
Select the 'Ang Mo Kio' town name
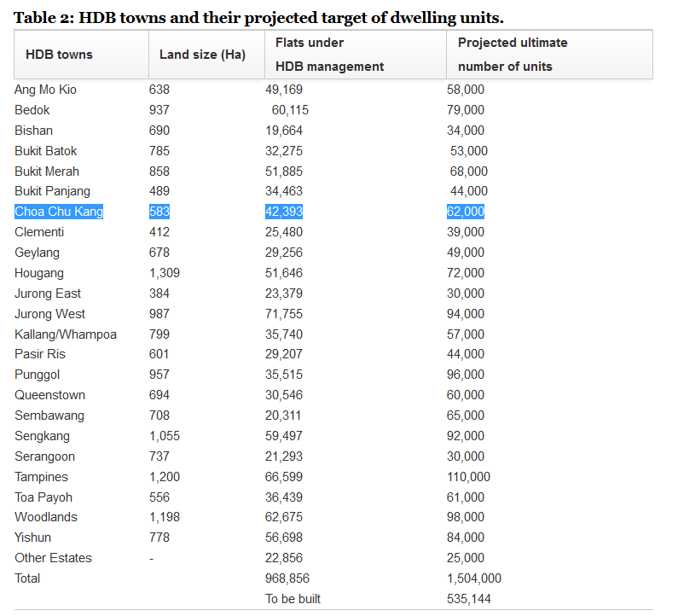click(45, 90)
